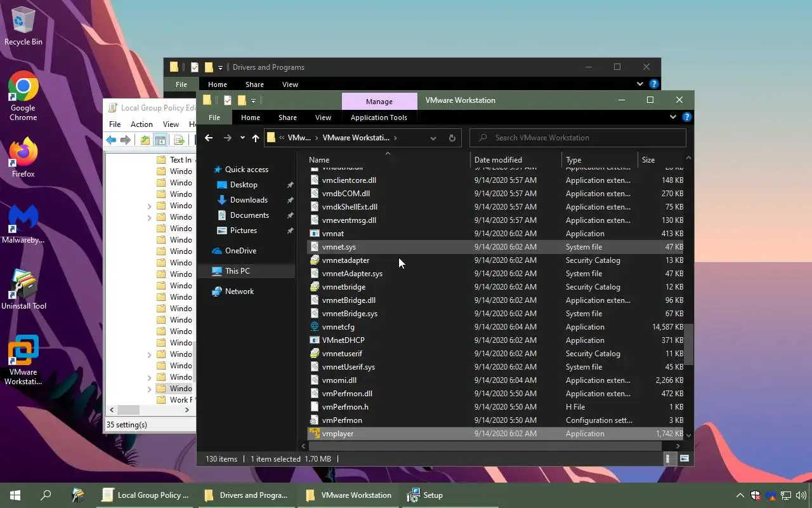Image resolution: width=812 pixels, height=508 pixels.
Task: Open View tab in Drivers and Programs window
Action: [x=290, y=84]
